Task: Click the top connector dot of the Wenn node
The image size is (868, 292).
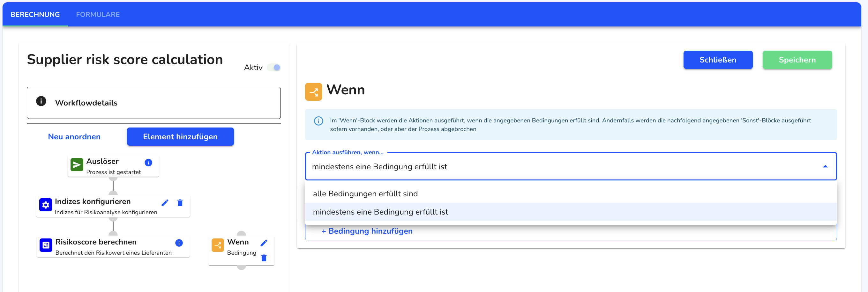Action: [x=241, y=233]
